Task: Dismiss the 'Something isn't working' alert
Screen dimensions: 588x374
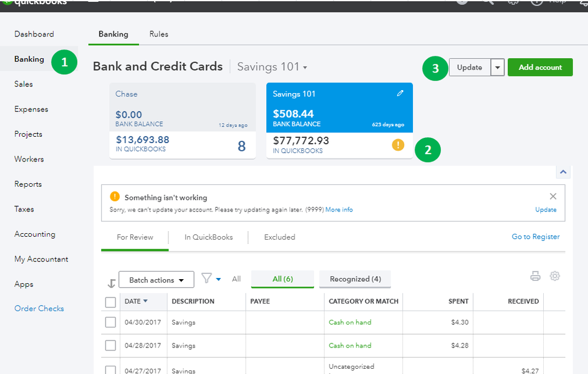Action: pos(553,197)
